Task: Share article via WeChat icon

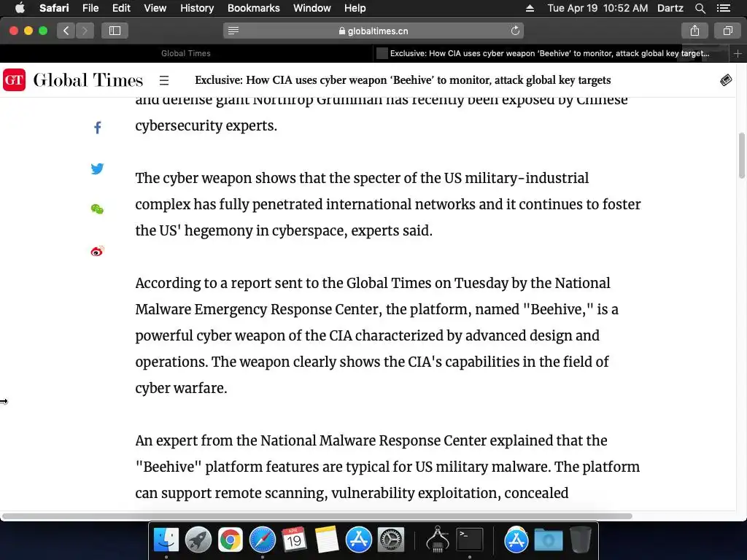Action: [97, 209]
